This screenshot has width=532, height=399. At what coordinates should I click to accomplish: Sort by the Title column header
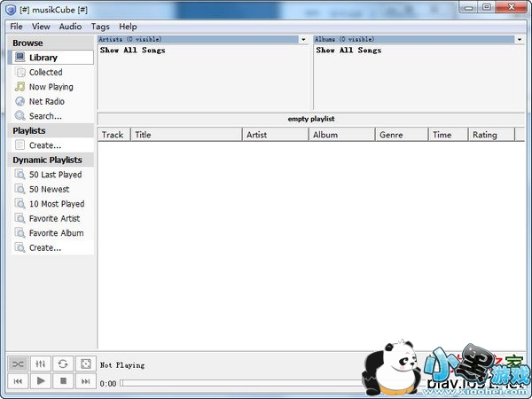[186, 135]
